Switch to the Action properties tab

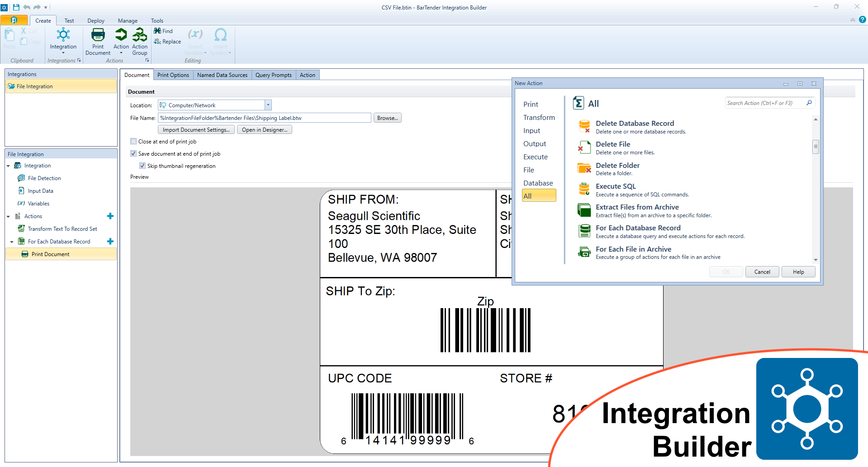click(308, 75)
